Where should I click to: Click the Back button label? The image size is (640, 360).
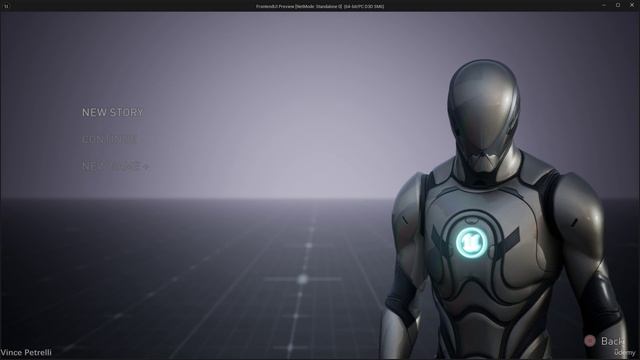pyautogui.click(x=612, y=341)
